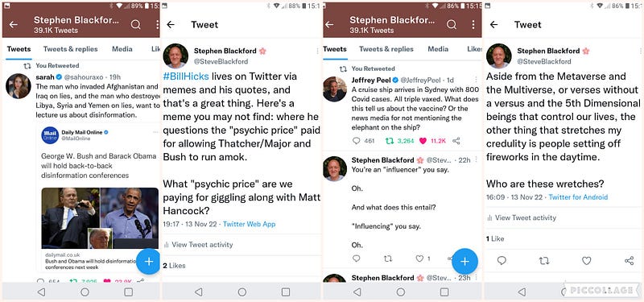This screenshot has width=644, height=302.
Task: Share the fireworks in the daytime tweet
Action: click(629, 260)
